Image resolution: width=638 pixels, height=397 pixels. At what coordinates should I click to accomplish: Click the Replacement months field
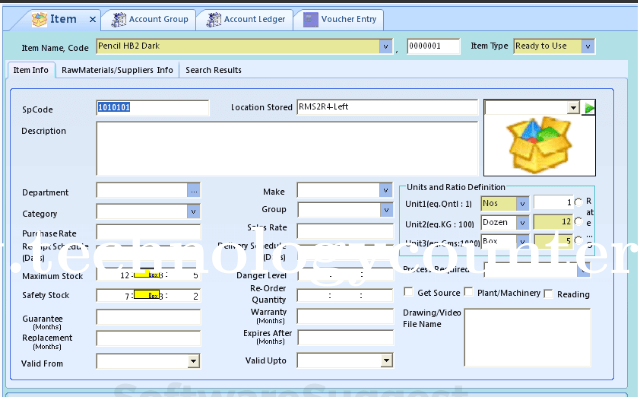click(x=149, y=338)
